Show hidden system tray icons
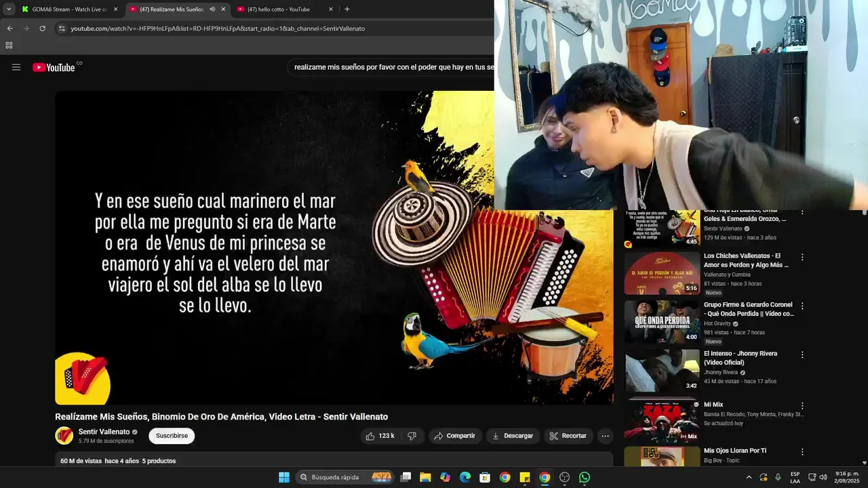Screen dimensions: 868x488 [x=749, y=477]
